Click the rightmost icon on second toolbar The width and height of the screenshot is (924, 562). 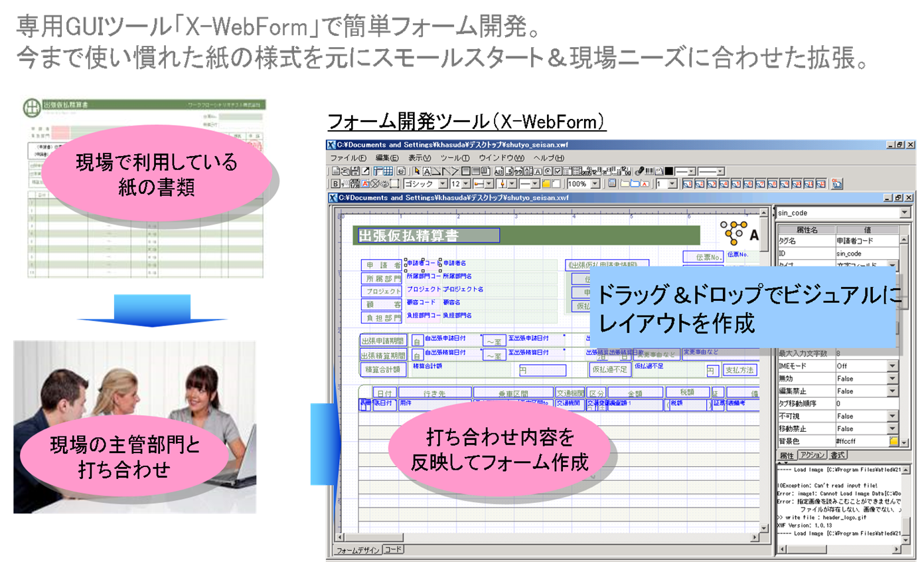pos(837,184)
